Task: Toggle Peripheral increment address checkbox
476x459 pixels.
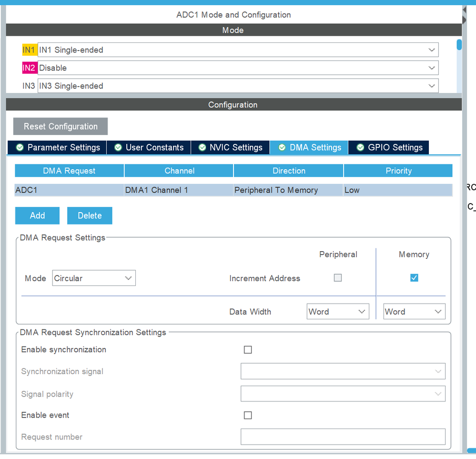Action: pos(337,278)
